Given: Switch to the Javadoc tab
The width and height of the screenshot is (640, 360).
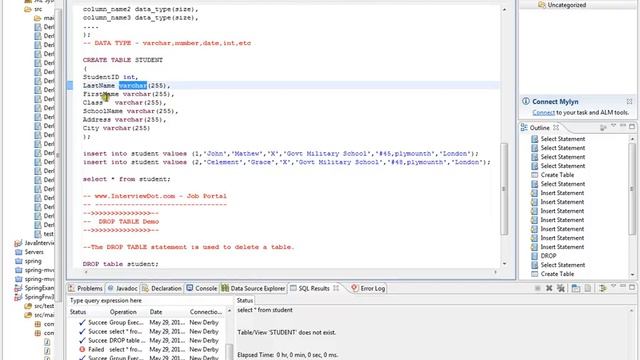Looking at the screenshot, I should coord(122,288).
